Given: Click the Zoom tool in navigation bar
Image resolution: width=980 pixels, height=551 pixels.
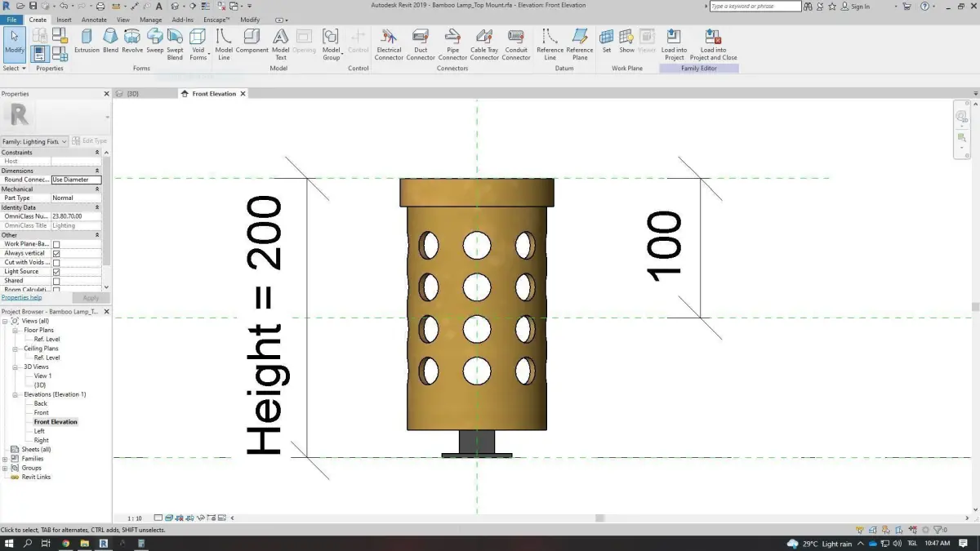Looking at the screenshot, I should pyautogui.click(x=962, y=138).
